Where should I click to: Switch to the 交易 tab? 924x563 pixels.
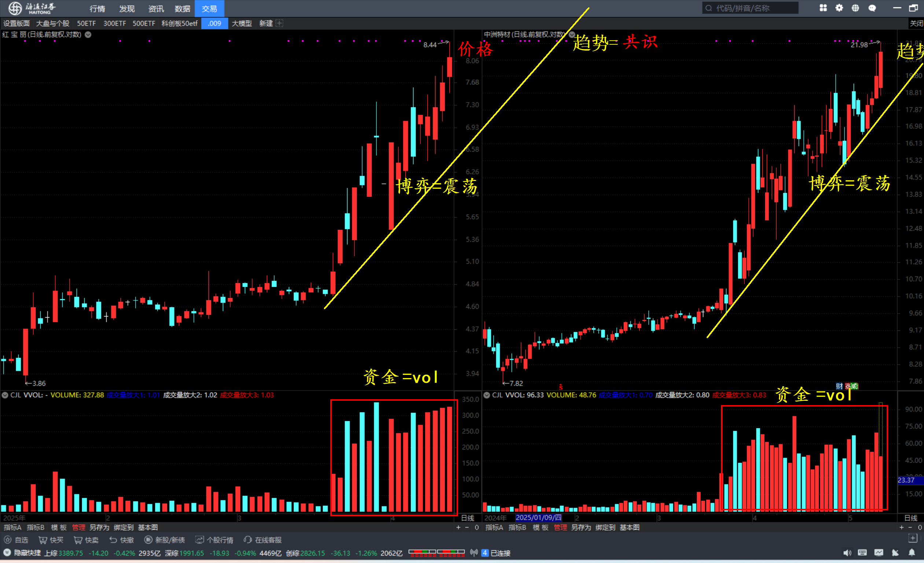click(x=209, y=8)
